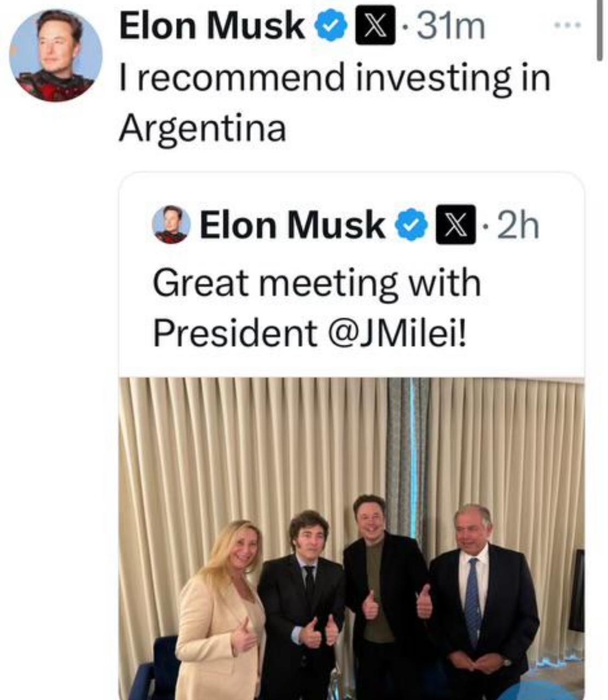
Task: Click the quoted tweet's blue verified badge
Action: (410, 225)
